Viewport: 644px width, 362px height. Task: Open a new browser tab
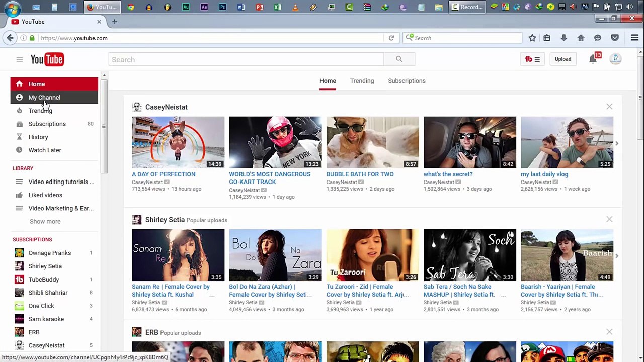click(x=114, y=22)
